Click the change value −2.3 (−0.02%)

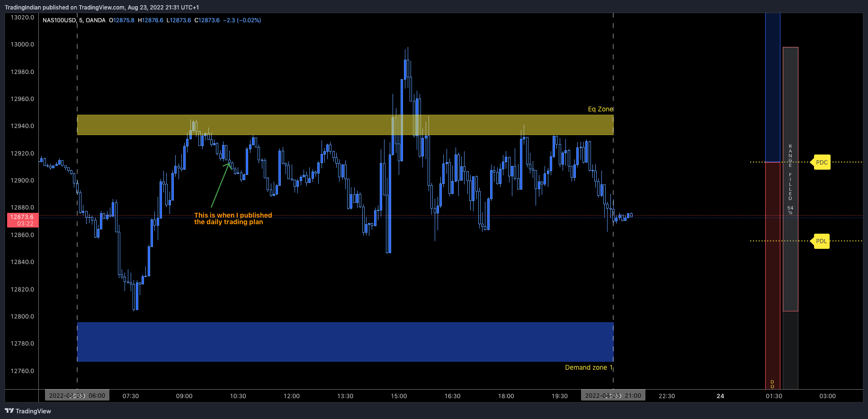tap(242, 20)
